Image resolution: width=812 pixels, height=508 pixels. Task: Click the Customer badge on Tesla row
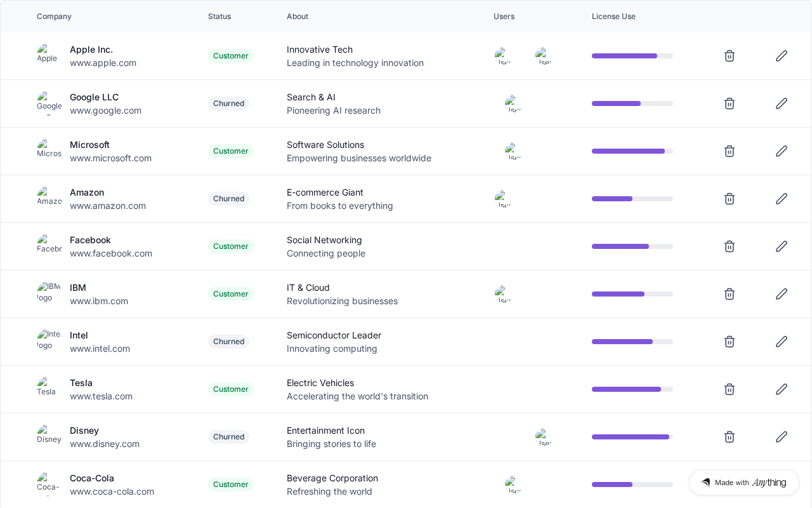(230, 389)
